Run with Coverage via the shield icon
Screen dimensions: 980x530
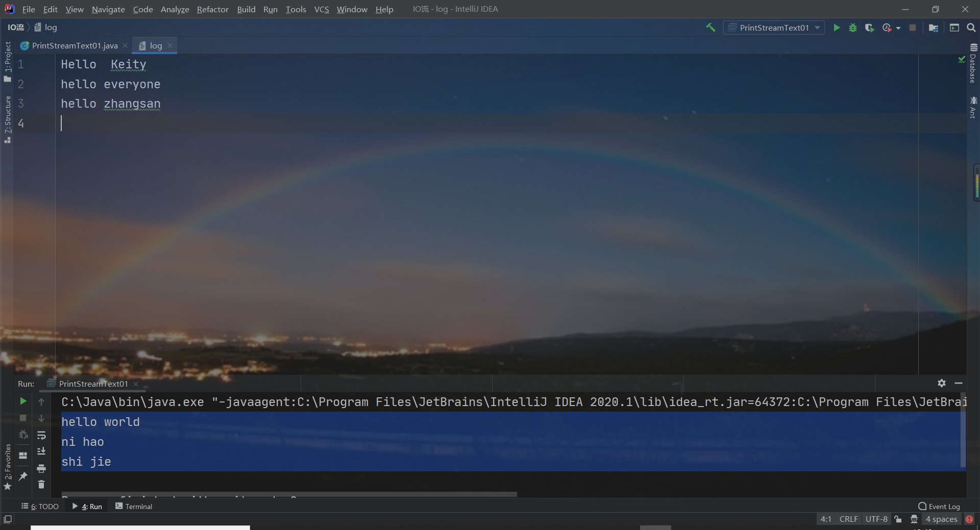pos(870,28)
